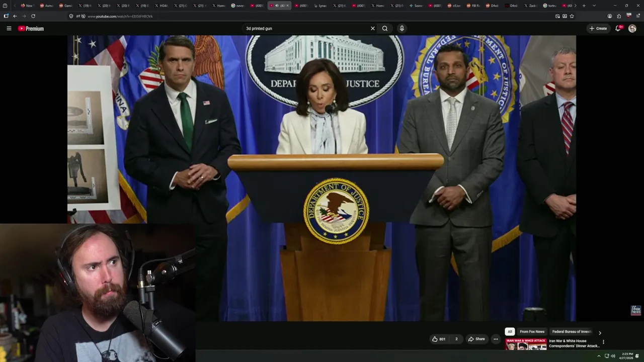Open the volume tray icon
This screenshot has height=362, width=644.
pyautogui.click(x=613, y=356)
